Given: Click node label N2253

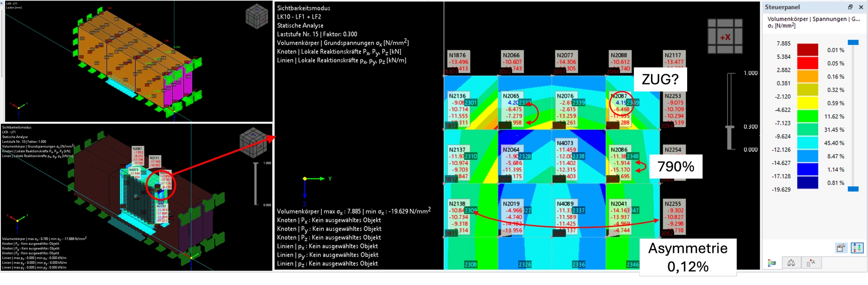Looking at the screenshot, I should point(673,96).
